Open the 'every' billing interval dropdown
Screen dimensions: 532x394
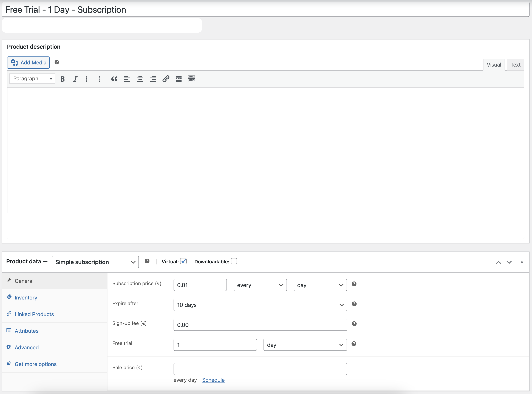260,285
